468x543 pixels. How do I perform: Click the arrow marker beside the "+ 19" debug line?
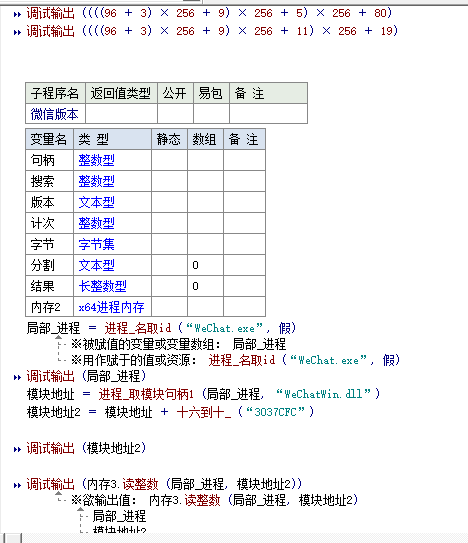coord(17,32)
